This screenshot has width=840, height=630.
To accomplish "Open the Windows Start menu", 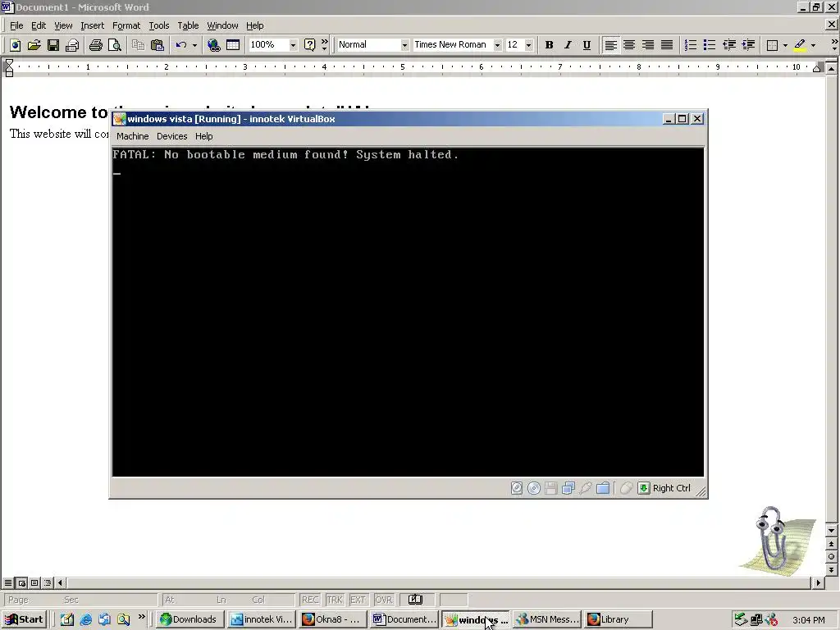I will [x=25, y=619].
